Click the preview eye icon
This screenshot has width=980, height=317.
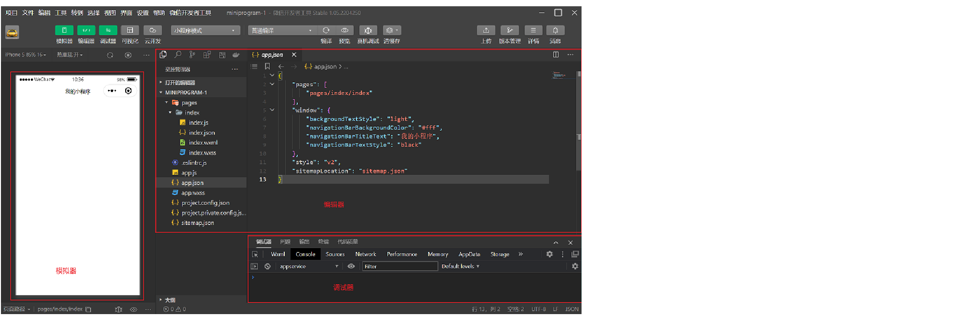tap(344, 30)
